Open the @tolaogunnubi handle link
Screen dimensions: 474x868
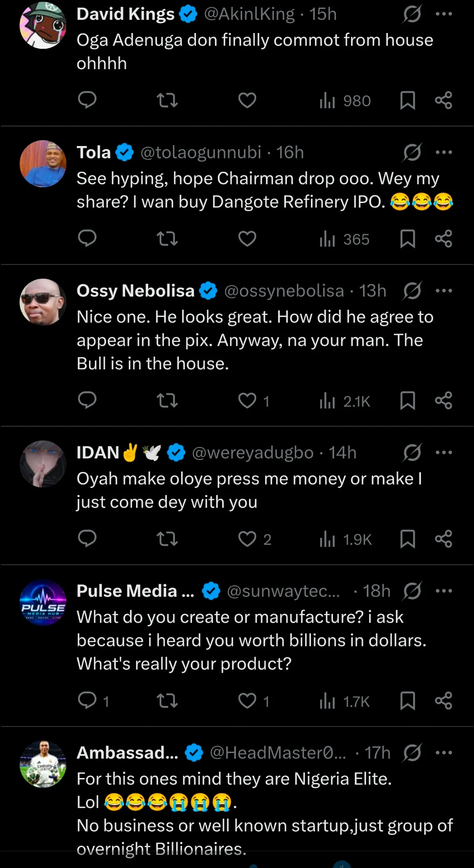(x=201, y=152)
